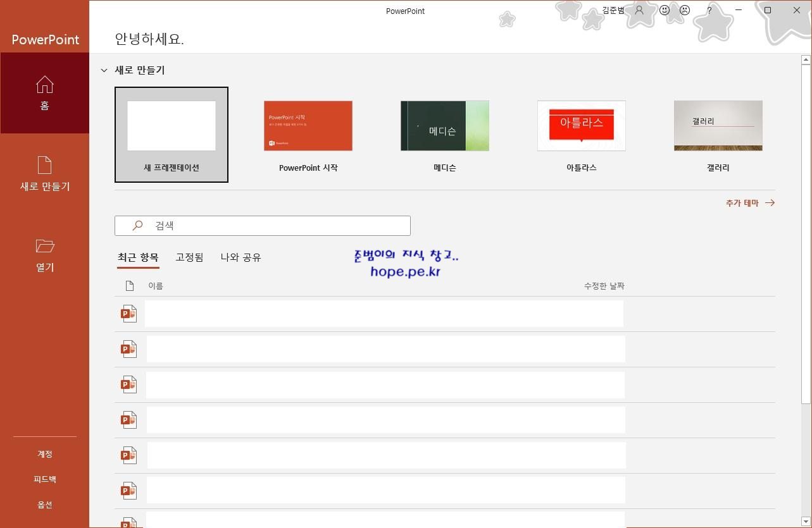Choose the 아틀라스 theme template
This screenshot has height=528, width=812.
tap(582, 135)
